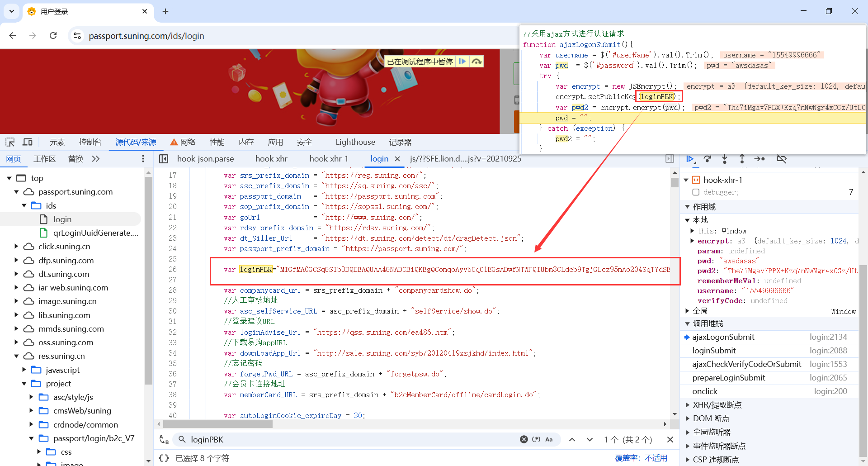
Task: Go to previous search match
Action: (572, 439)
